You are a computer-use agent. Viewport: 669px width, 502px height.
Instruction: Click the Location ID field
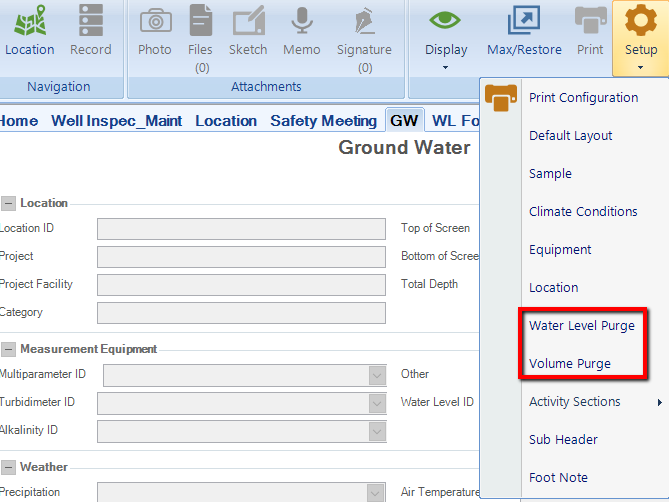pyautogui.click(x=241, y=229)
